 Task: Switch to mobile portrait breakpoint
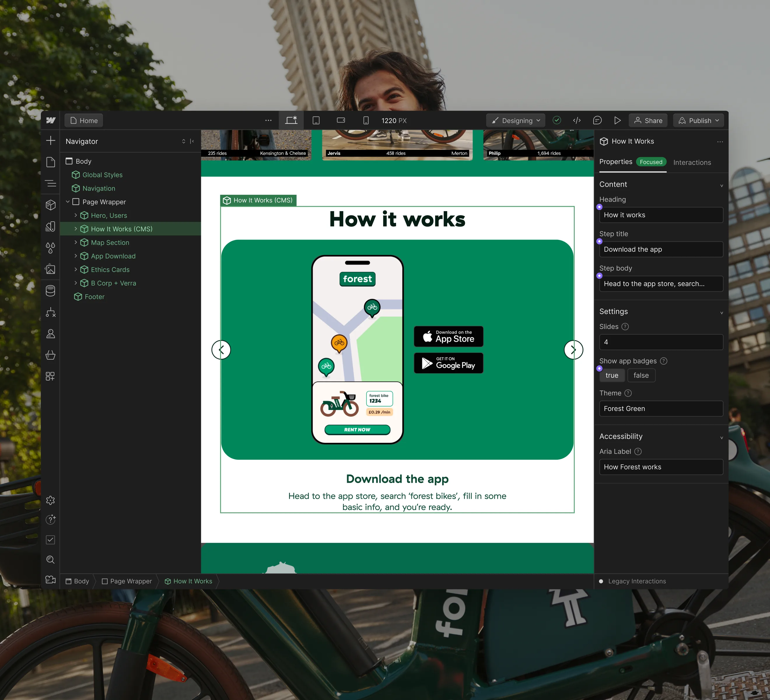pyautogui.click(x=366, y=121)
